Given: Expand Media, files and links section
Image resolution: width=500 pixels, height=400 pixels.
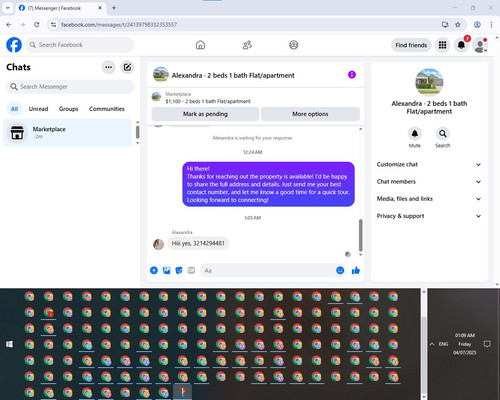Looking at the screenshot, I should [429, 199].
